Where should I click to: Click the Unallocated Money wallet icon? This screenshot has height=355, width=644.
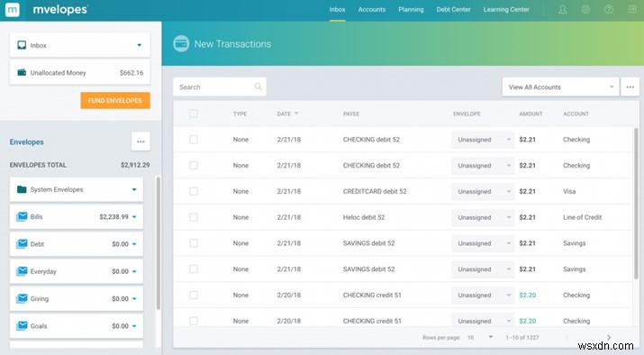tap(22, 73)
